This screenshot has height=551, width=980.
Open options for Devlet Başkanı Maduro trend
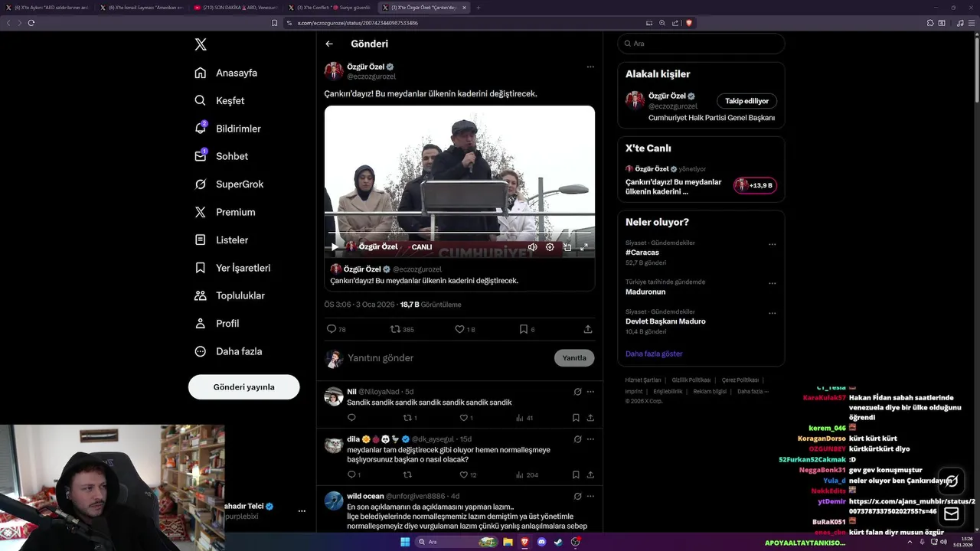pos(772,313)
